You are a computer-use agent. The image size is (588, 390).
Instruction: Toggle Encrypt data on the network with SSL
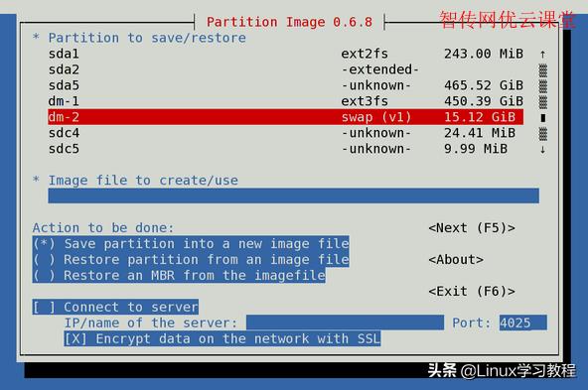point(222,338)
